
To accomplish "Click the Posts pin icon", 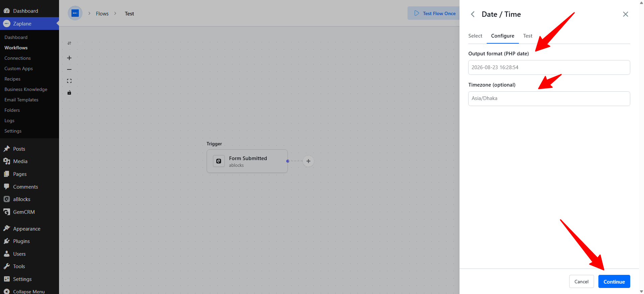I will point(7,149).
